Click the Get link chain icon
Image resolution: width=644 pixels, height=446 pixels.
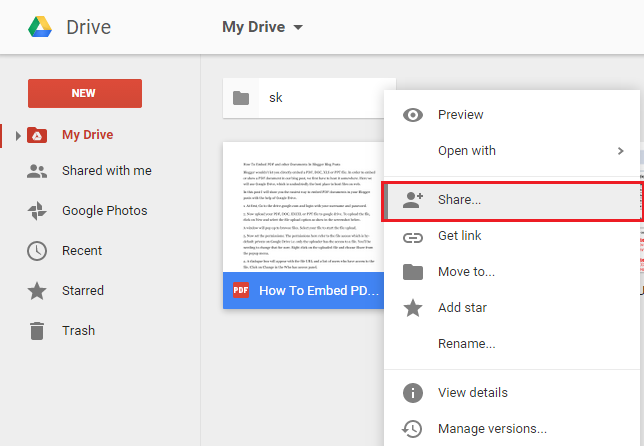pyautogui.click(x=413, y=237)
